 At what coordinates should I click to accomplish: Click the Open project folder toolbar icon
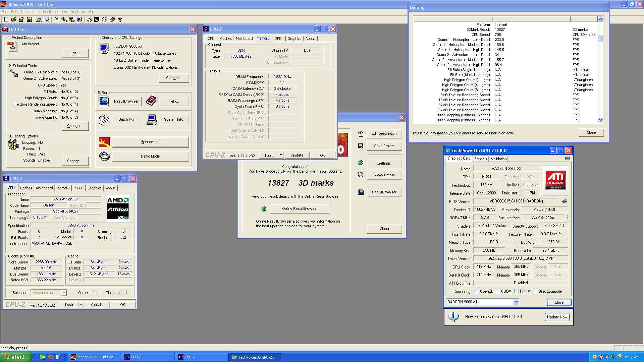click(x=14, y=20)
